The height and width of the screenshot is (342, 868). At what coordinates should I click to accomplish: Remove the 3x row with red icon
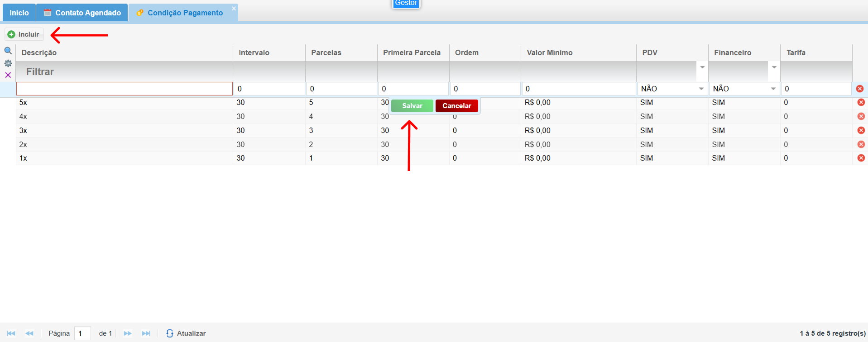point(861,130)
